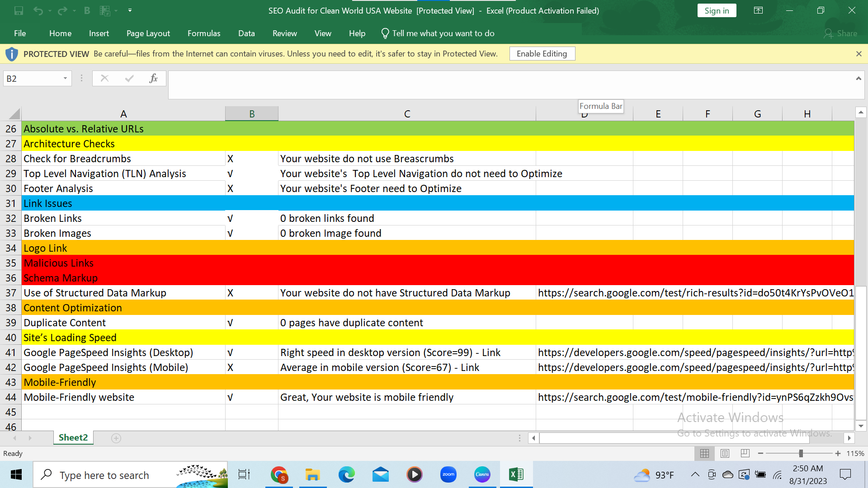Click the Sign in button

717,10
